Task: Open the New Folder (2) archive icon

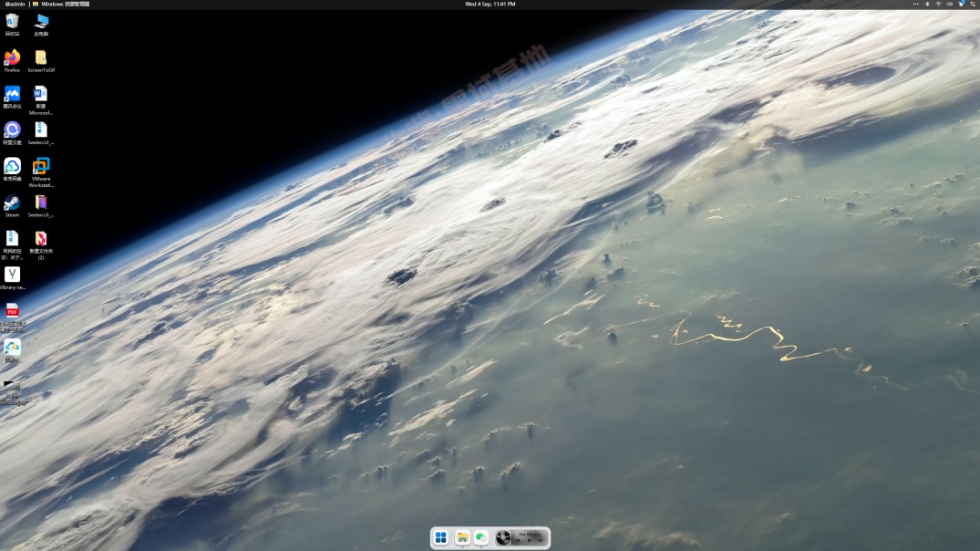Action: [x=41, y=244]
